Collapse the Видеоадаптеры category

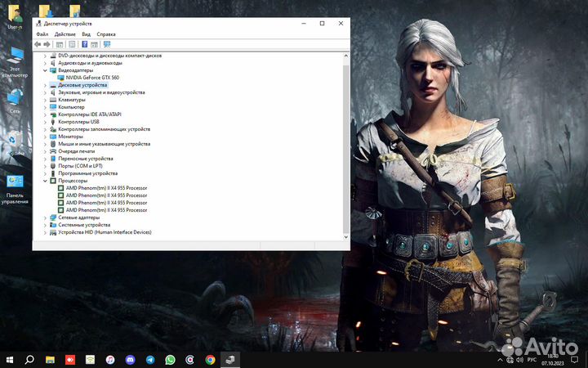pyautogui.click(x=45, y=70)
